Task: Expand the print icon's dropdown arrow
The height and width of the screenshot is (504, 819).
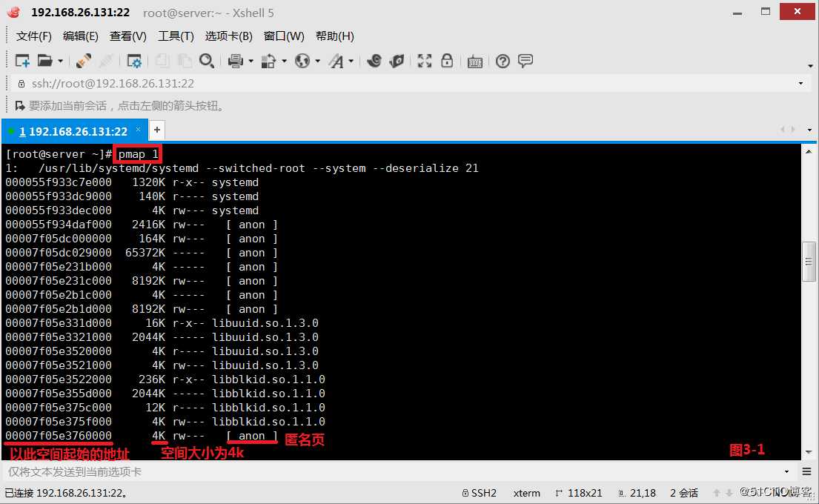Action: pos(251,62)
